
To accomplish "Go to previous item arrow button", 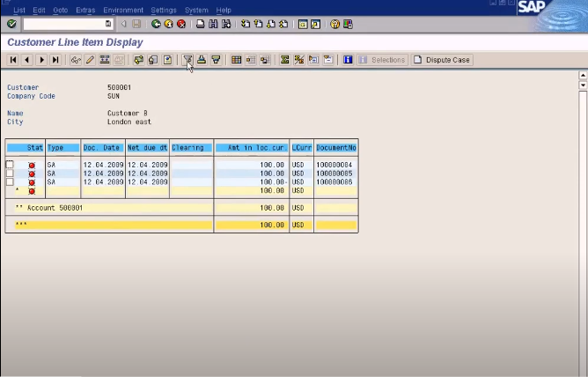I will 27,60.
